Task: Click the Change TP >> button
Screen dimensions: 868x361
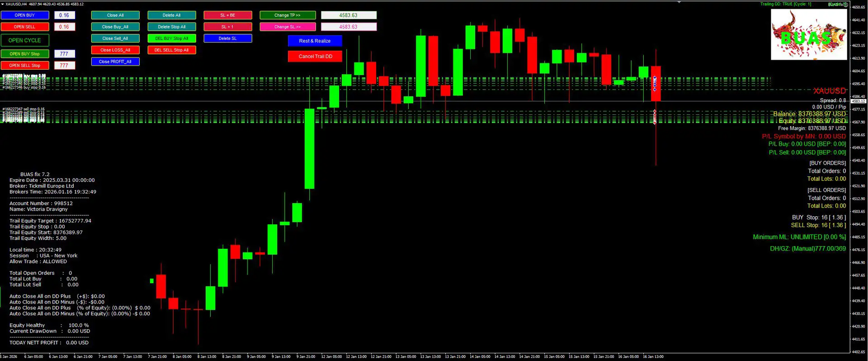Action: tap(288, 15)
